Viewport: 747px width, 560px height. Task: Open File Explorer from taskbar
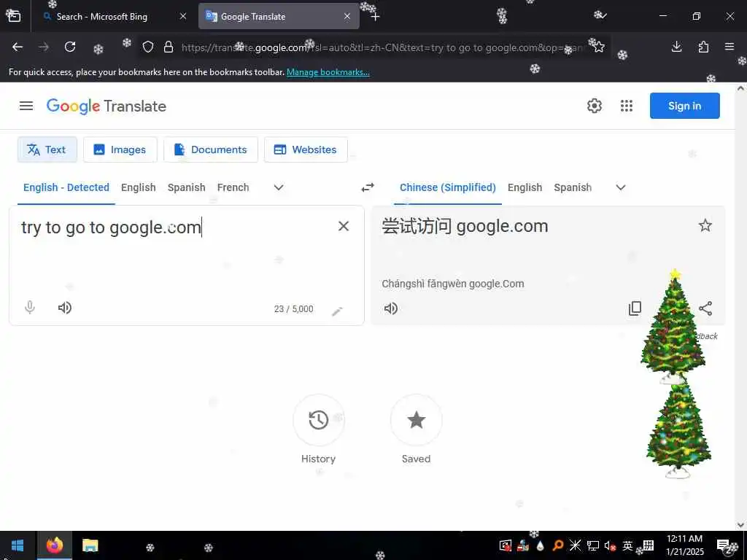(x=90, y=545)
